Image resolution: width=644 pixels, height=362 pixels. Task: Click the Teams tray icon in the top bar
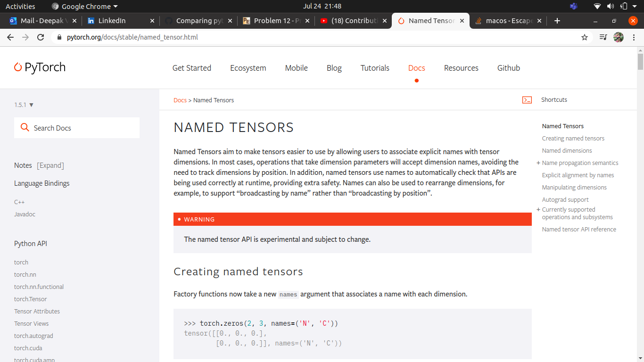[x=573, y=6]
